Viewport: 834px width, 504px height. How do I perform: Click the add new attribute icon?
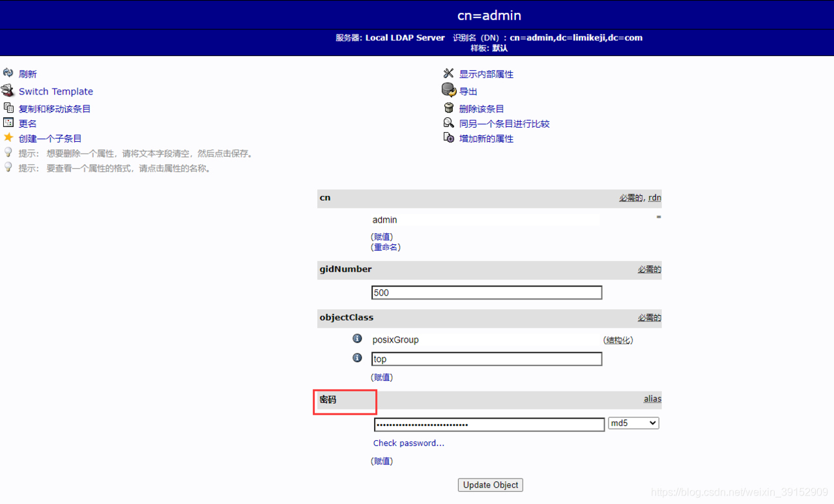tap(448, 137)
